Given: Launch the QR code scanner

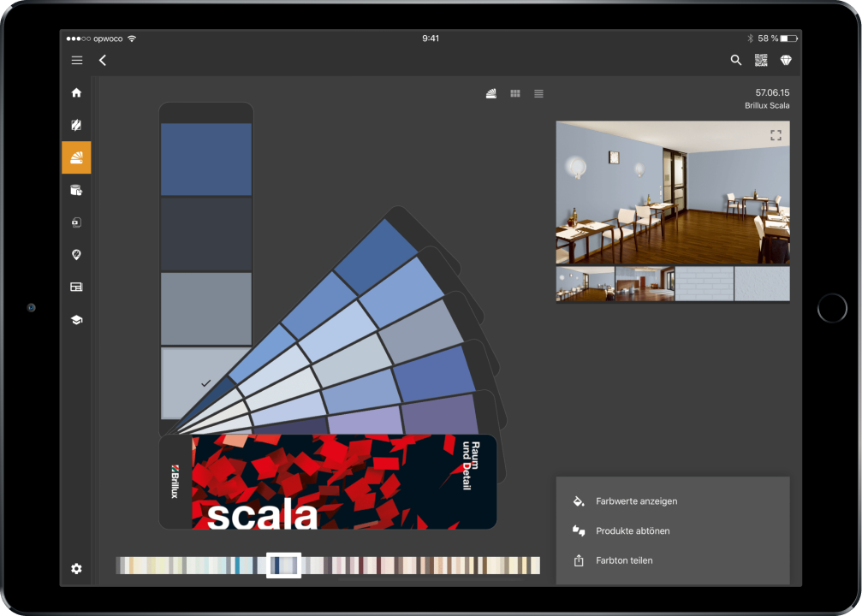Looking at the screenshot, I should (x=761, y=61).
